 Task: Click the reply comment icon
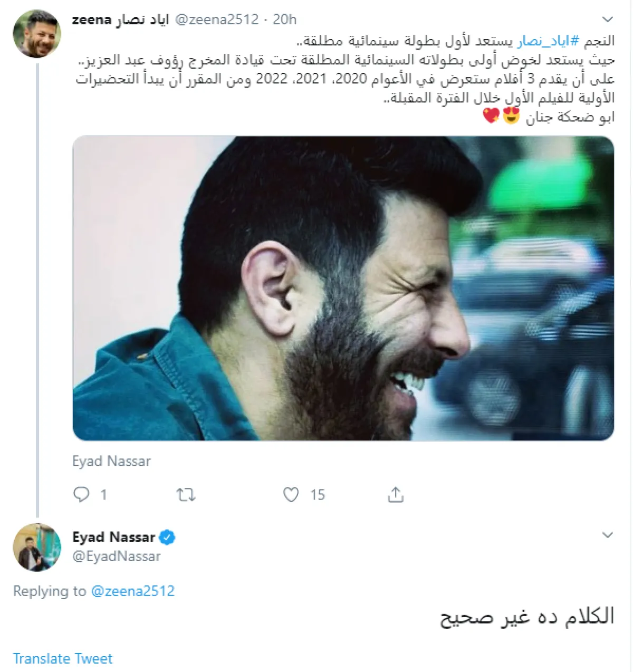(81, 494)
